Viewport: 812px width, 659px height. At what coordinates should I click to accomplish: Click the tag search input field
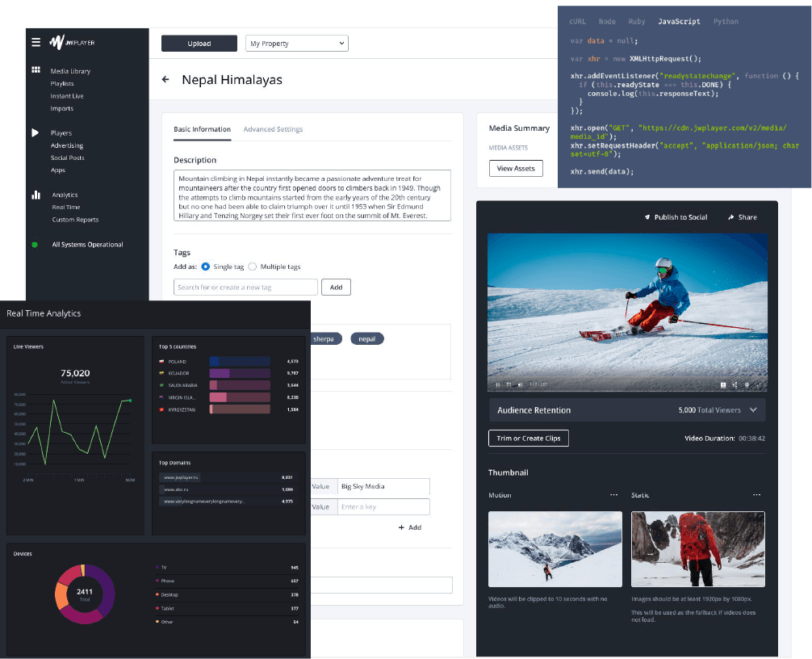pos(245,288)
